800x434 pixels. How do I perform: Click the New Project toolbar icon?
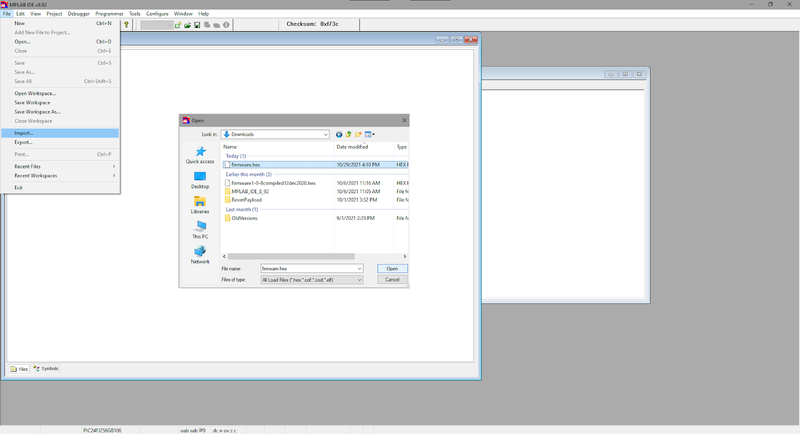[x=178, y=24]
